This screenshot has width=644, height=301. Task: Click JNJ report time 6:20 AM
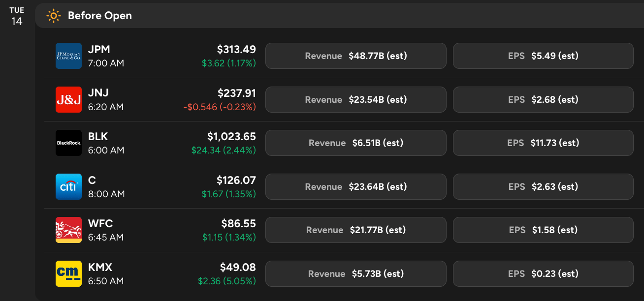[106, 107]
